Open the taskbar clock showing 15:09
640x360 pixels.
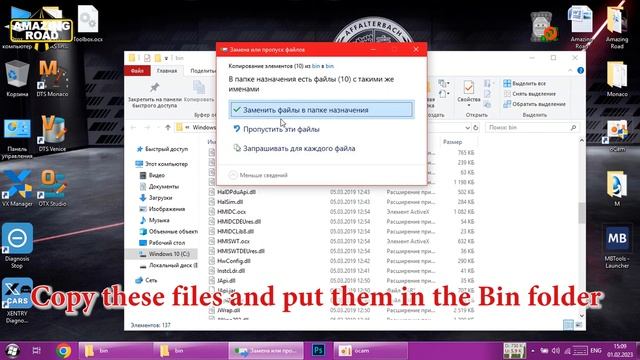click(x=620, y=351)
